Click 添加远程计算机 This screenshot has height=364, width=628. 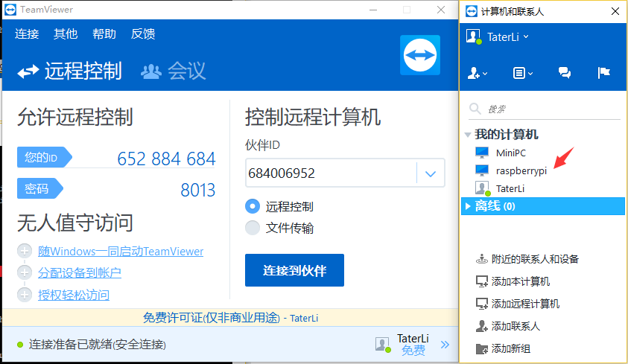click(525, 304)
